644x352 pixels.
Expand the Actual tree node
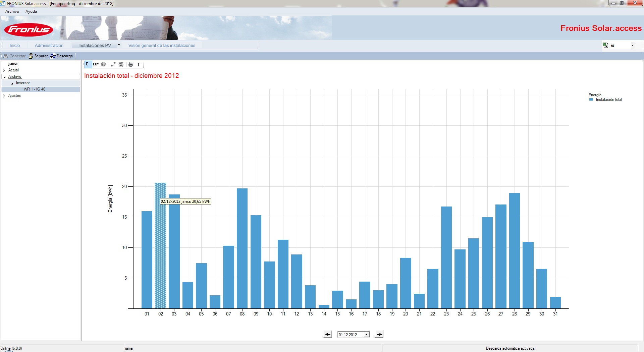[4, 70]
